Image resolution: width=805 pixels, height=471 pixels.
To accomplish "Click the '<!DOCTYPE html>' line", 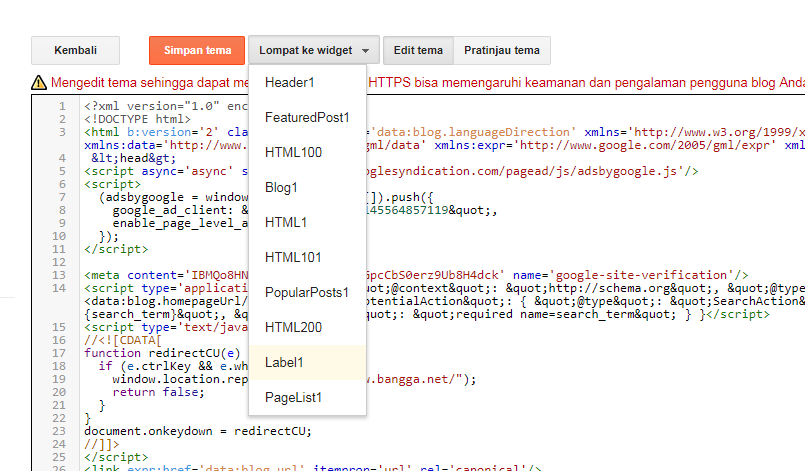I will (x=137, y=119).
